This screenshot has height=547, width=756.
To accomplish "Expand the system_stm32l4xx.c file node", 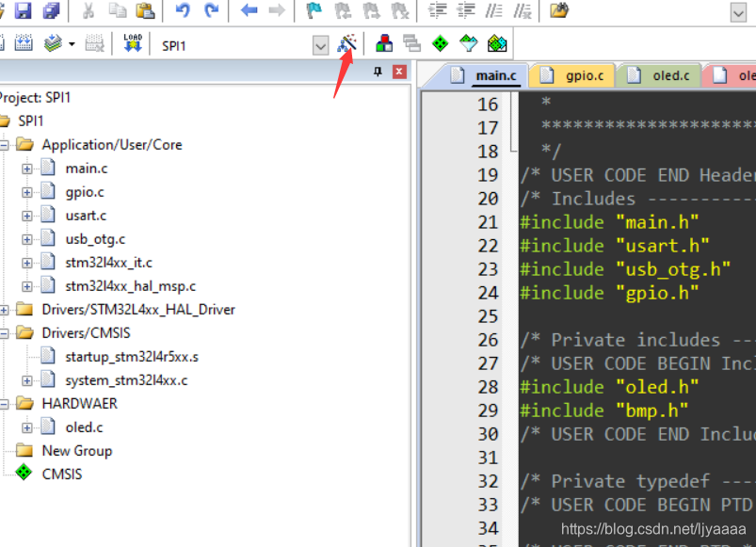I will pos(27,380).
